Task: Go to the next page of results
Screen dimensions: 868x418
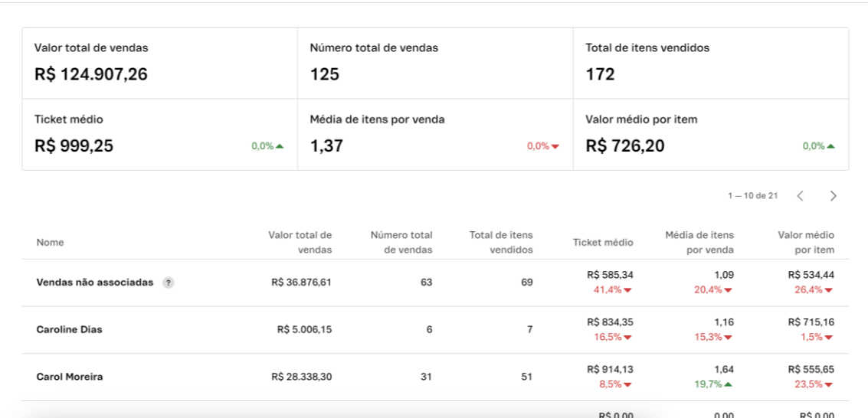Action: (x=833, y=196)
